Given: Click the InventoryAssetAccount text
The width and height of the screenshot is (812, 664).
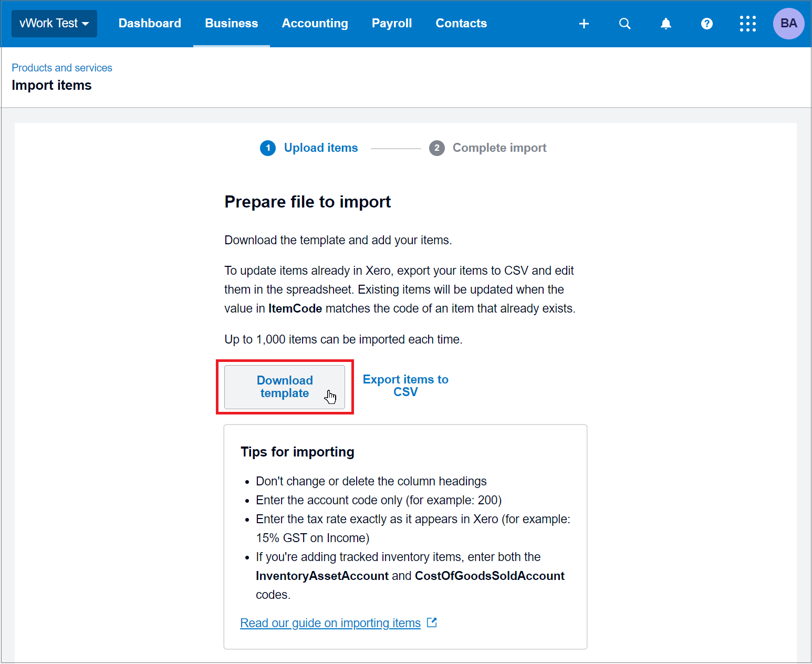Looking at the screenshot, I should [322, 576].
